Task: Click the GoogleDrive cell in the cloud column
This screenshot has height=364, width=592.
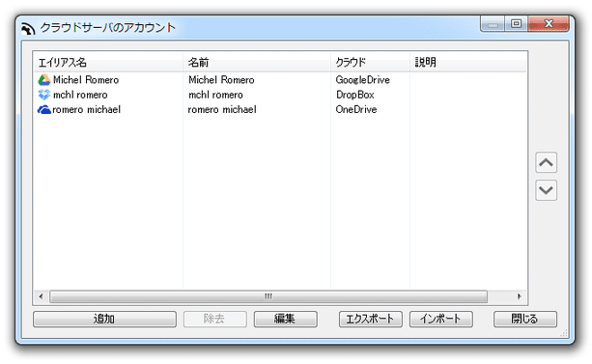Action: (x=362, y=80)
